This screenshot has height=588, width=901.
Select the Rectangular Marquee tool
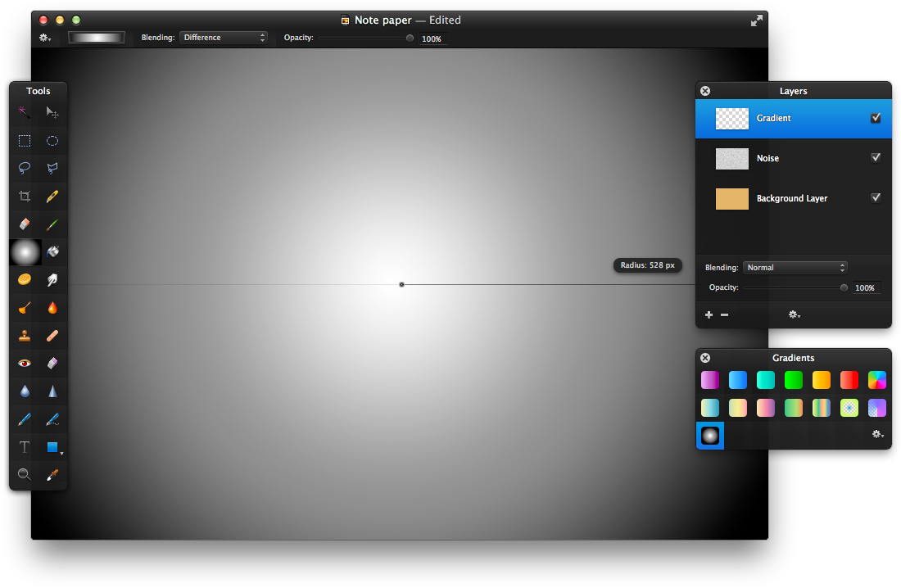(25, 141)
